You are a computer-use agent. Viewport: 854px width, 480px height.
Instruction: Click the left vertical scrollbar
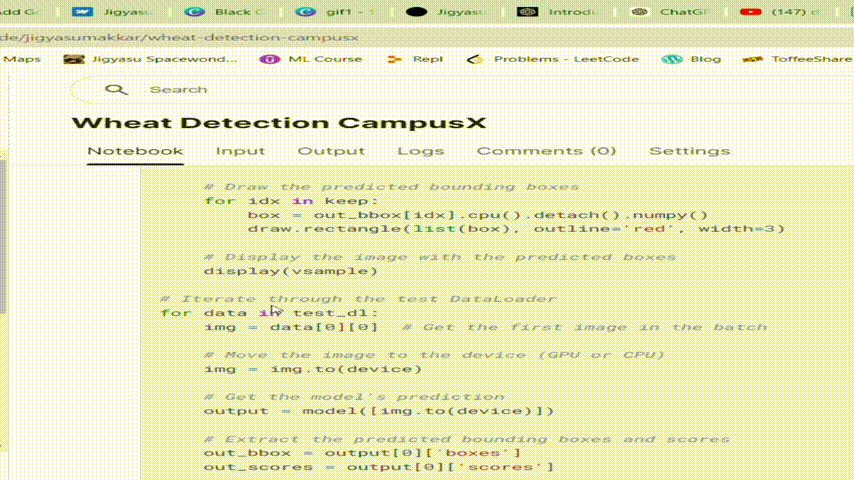coord(3,237)
